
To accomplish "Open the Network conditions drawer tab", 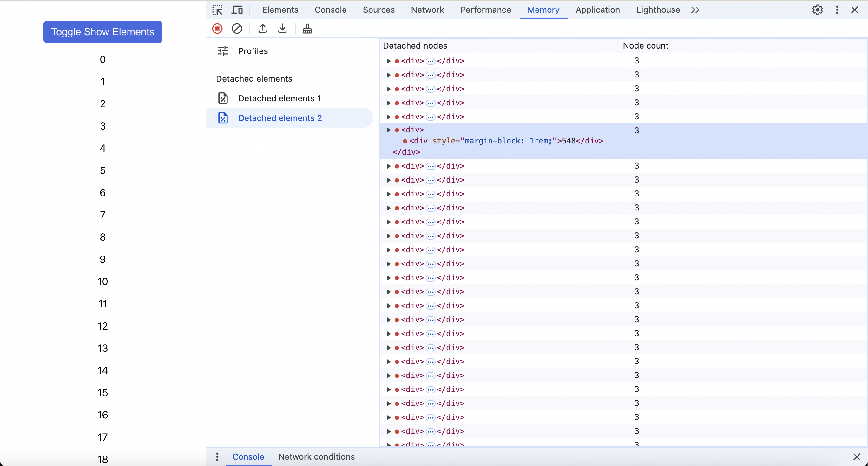I will pos(316,456).
